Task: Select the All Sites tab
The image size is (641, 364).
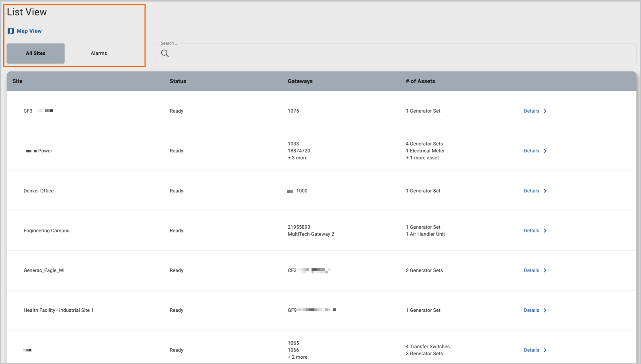Action: pyautogui.click(x=35, y=53)
